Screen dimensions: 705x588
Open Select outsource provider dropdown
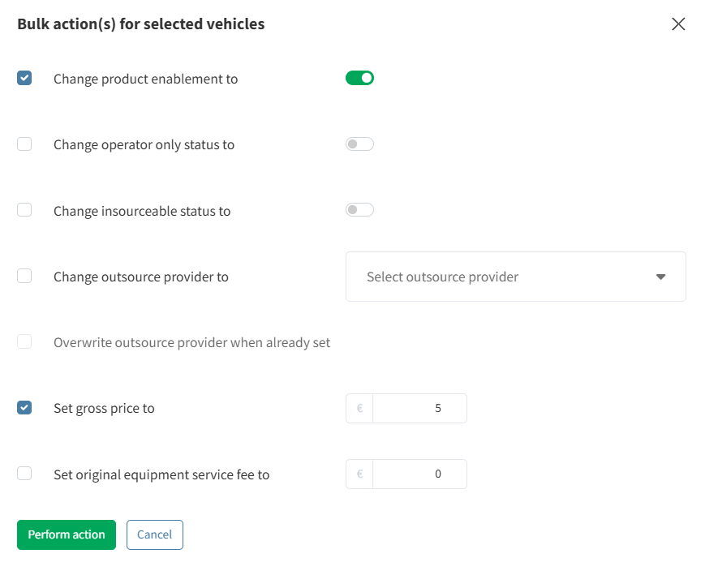503,277
